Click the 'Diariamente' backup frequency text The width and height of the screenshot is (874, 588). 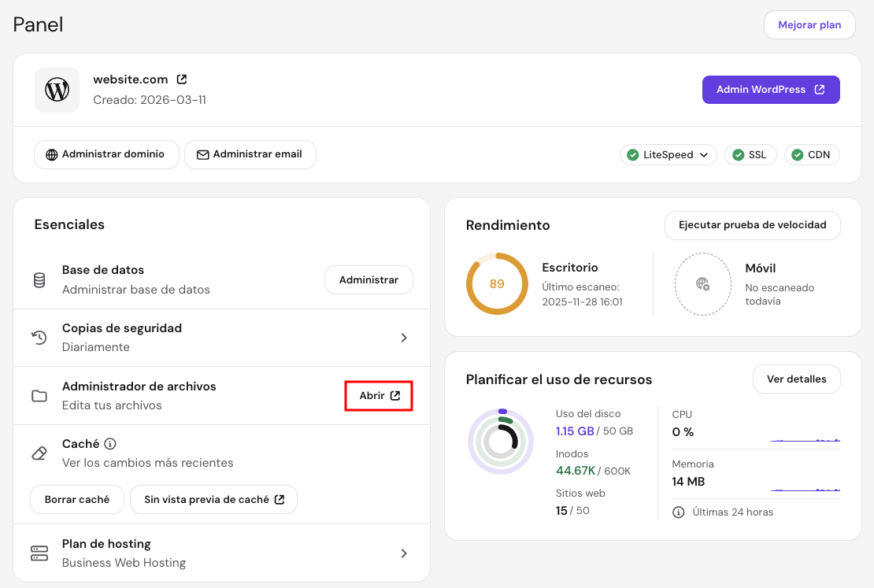[x=96, y=346]
